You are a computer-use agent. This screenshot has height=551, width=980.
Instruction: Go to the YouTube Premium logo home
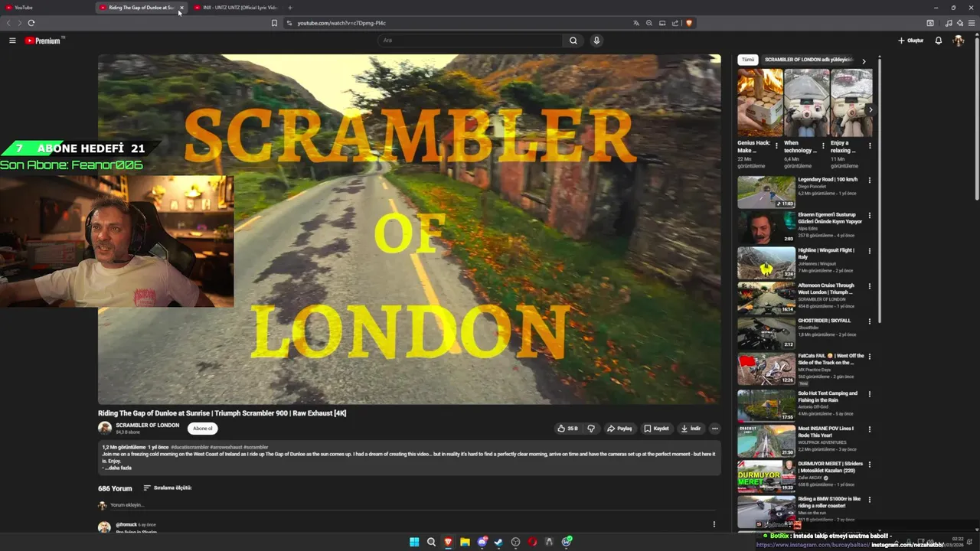44,41
